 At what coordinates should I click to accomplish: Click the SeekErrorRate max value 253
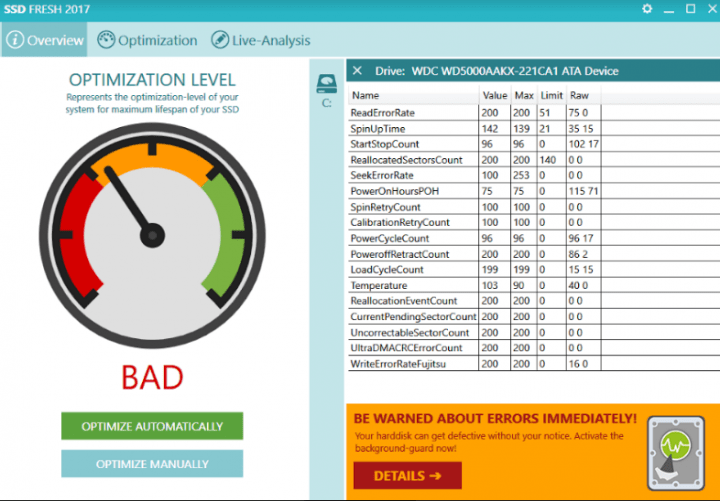pyautogui.click(x=522, y=175)
